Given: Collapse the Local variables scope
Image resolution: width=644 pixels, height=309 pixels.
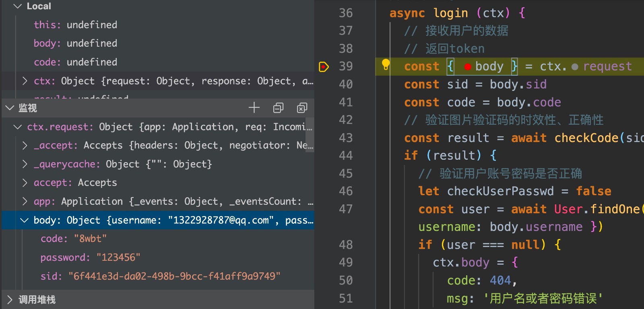Looking at the screenshot, I should [x=17, y=6].
